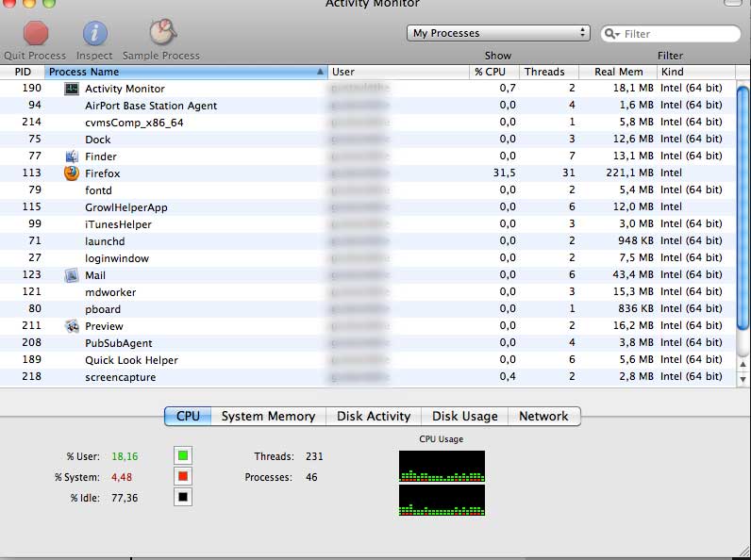The width and height of the screenshot is (751, 560).
Task: Click the Firefox label in the list
Action: click(x=103, y=173)
